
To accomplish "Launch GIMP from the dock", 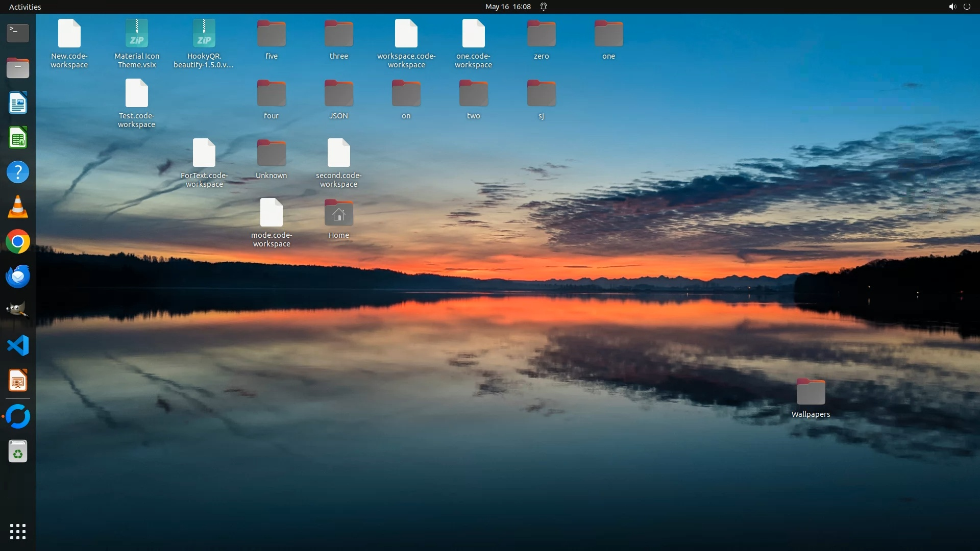I will pyautogui.click(x=18, y=310).
